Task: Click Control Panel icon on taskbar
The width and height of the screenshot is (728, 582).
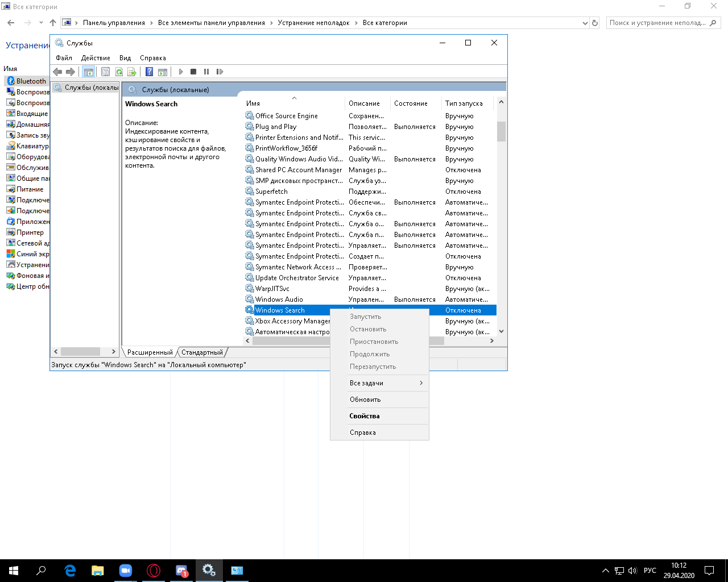Action: pyautogui.click(x=237, y=571)
